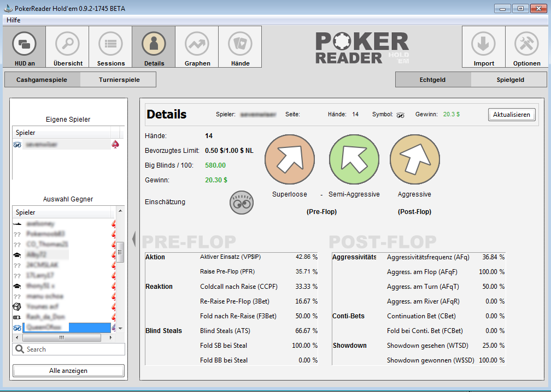The width and height of the screenshot is (551, 392).
Task: Open the Graphen charts view
Action: coord(197,46)
